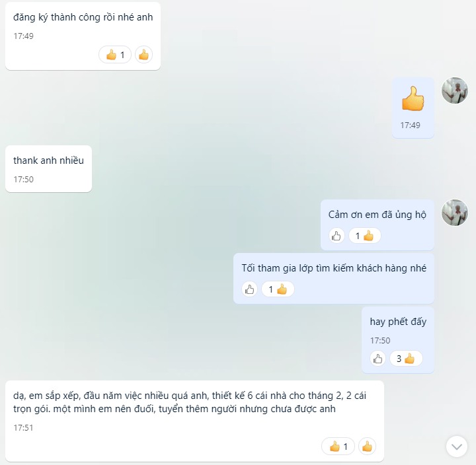Click the 'hay phết đấy' message text
This screenshot has height=465, width=476.
point(398,322)
